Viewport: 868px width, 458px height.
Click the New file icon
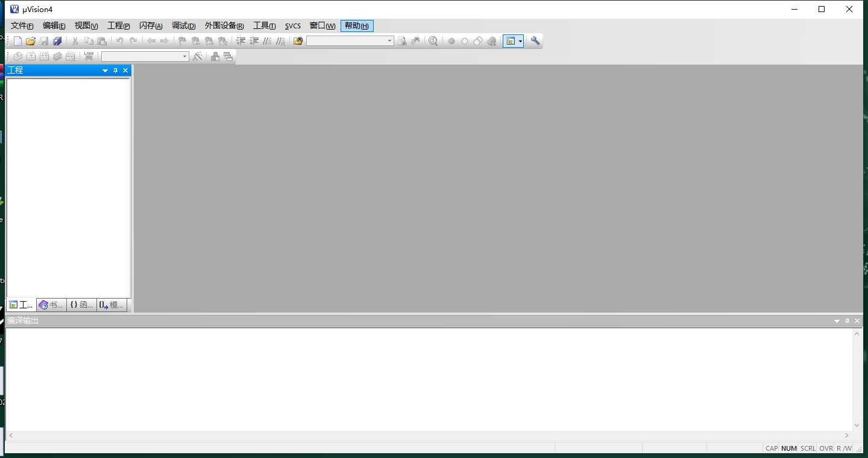coord(17,41)
